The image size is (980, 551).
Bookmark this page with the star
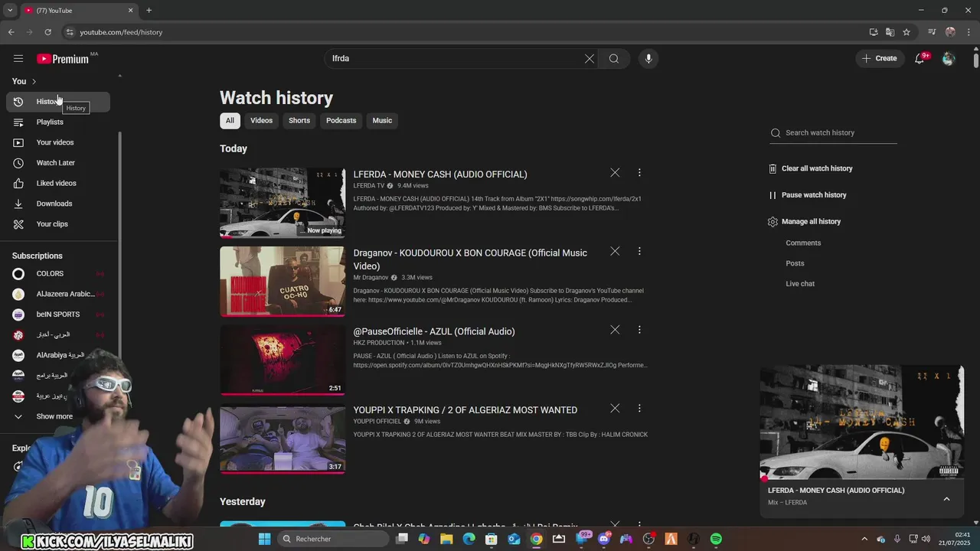click(906, 32)
